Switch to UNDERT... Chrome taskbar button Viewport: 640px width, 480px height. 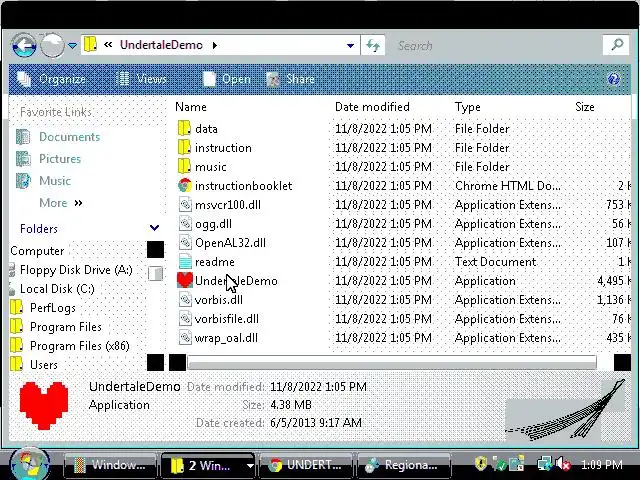coord(306,465)
